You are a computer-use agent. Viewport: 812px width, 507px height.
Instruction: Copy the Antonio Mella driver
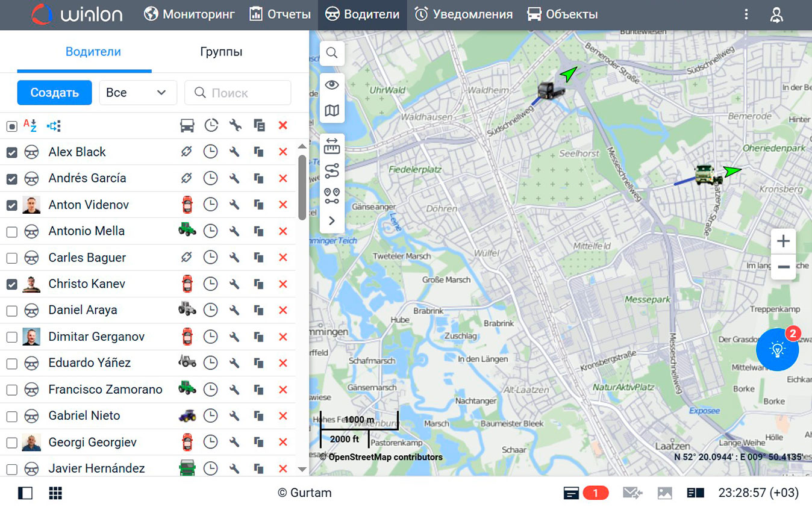pos(259,231)
